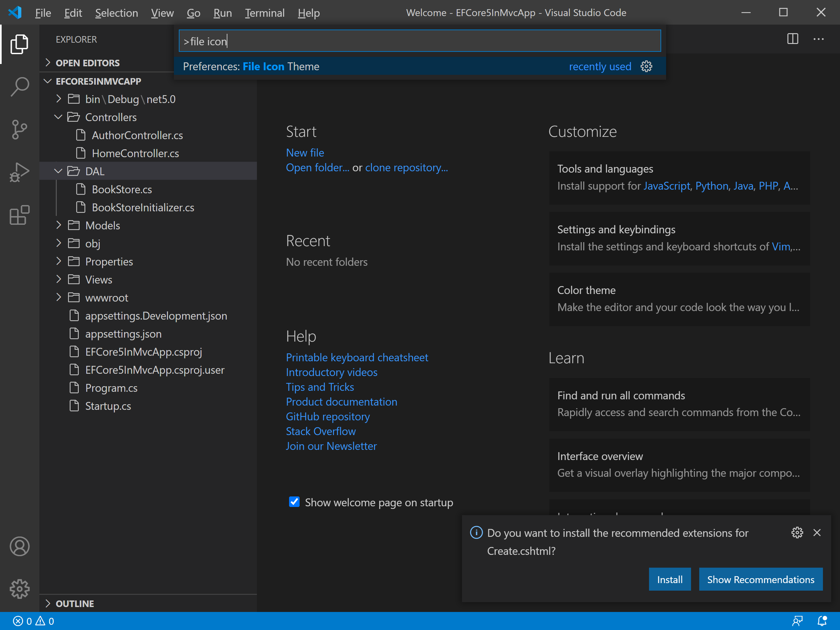The image size is (840, 630).
Task: Open Startup.cs in the explorer
Action: [108, 406]
